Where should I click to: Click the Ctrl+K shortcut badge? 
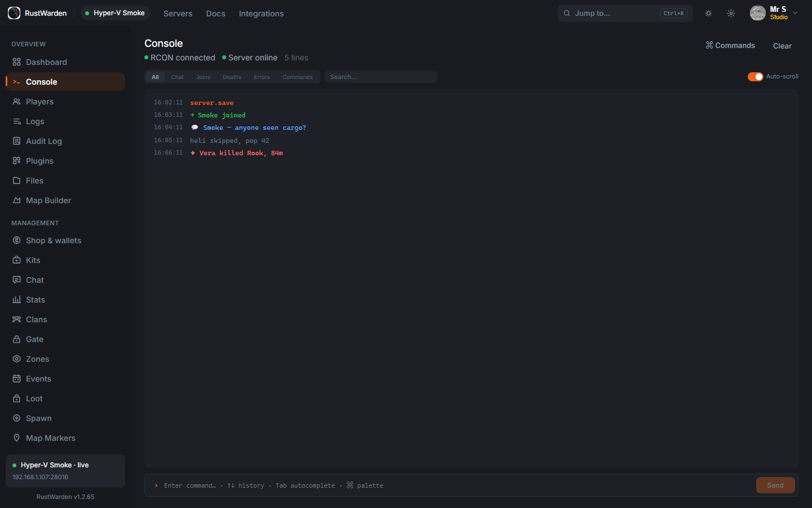click(x=674, y=13)
